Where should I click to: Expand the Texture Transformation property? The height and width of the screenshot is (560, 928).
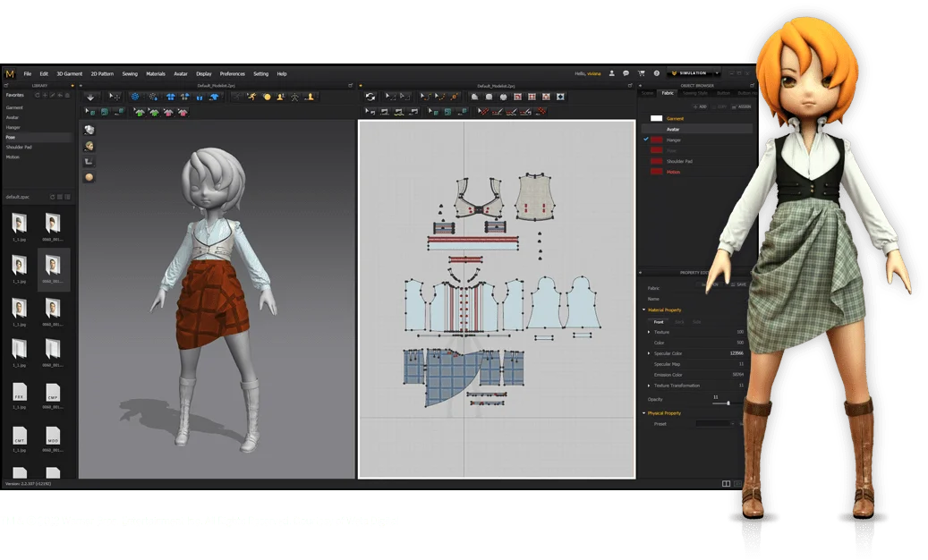click(x=649, y=386)
